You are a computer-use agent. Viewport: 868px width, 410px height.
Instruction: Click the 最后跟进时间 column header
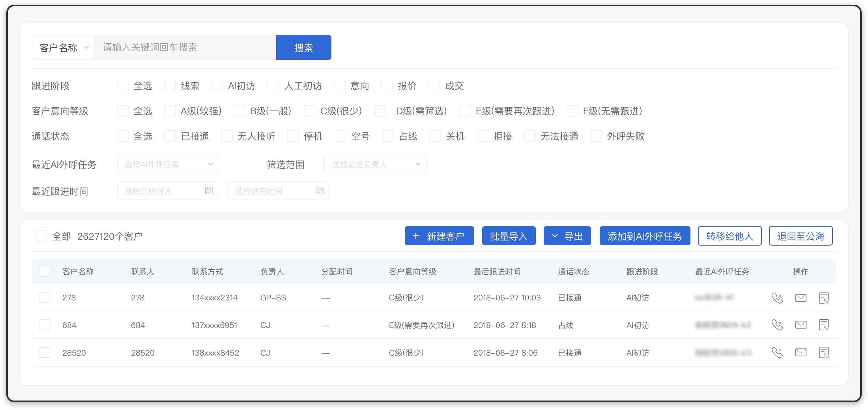coord(497,272)
